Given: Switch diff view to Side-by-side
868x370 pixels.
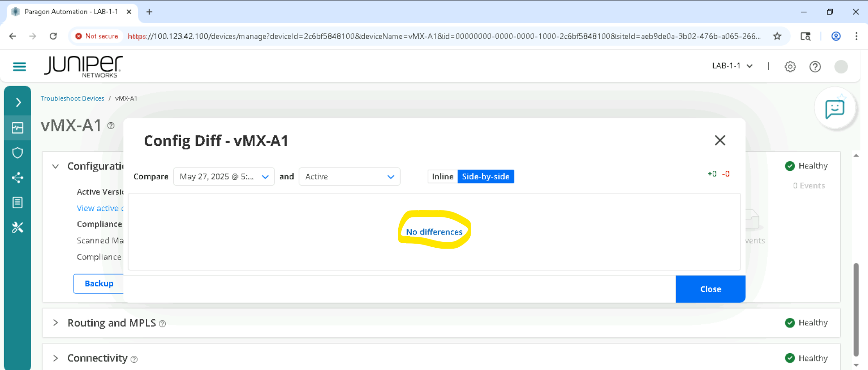Looking at the screenshot, I should 486,177.
